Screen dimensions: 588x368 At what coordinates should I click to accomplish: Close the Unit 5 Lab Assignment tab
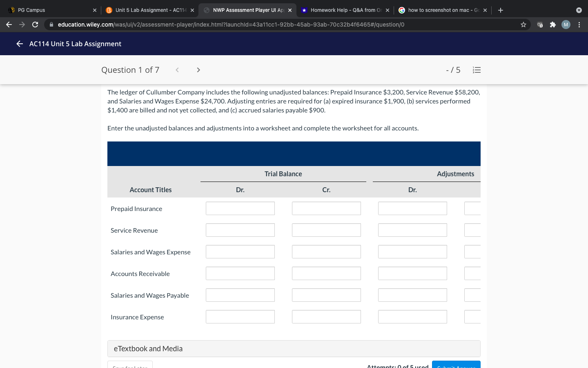click(x=192, y=10)
